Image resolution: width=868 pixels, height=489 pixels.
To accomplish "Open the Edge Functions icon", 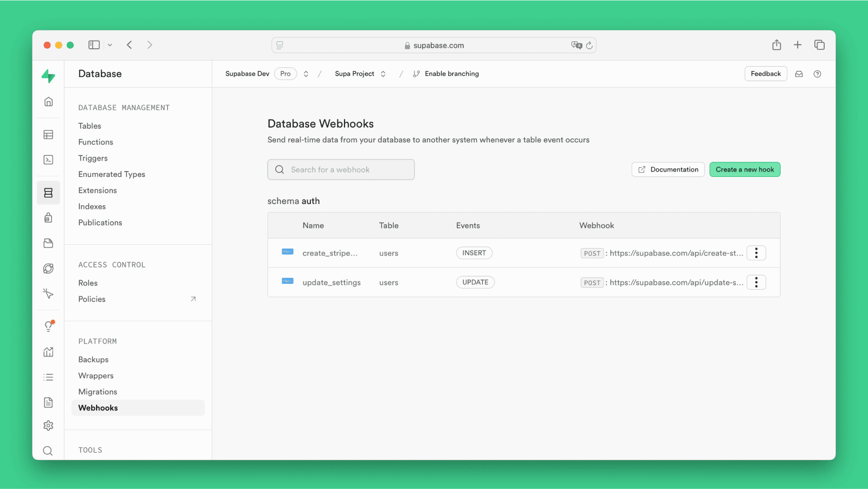I will click(48, 268).
